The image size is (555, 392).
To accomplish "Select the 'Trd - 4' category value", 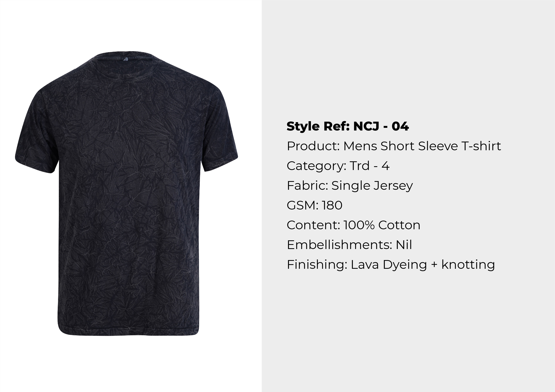I will (x=370, y=166).
